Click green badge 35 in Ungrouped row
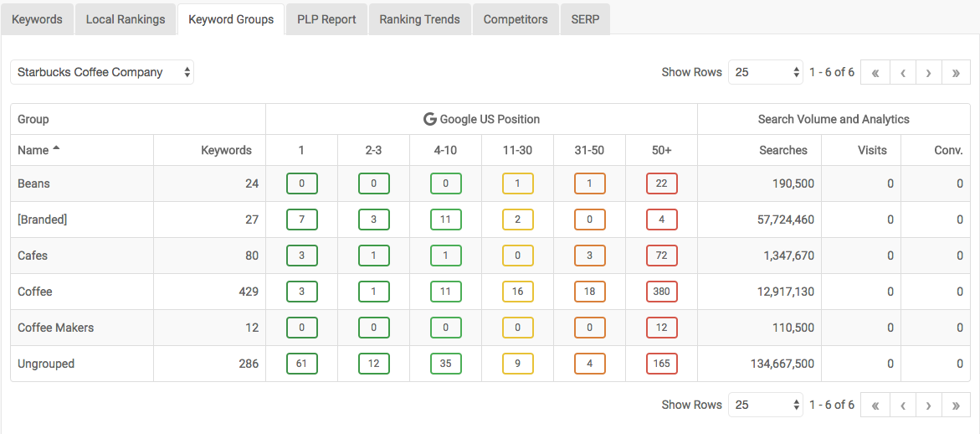980x434 pixels. click(446, 364)
